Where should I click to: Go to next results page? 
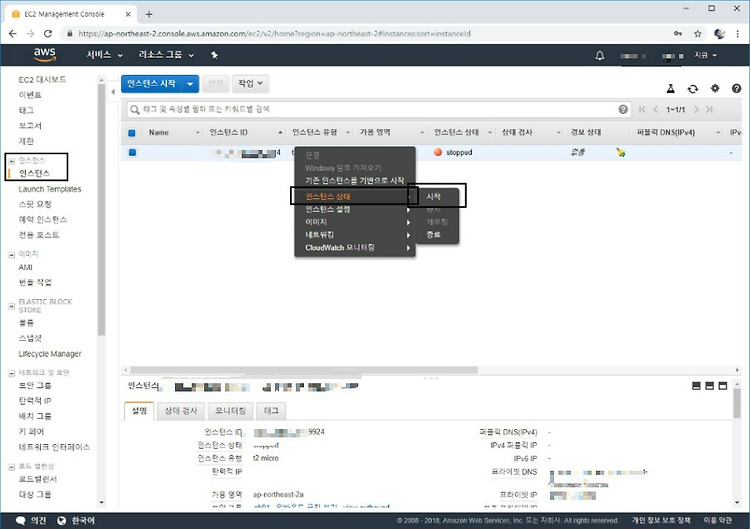point(696,110)
